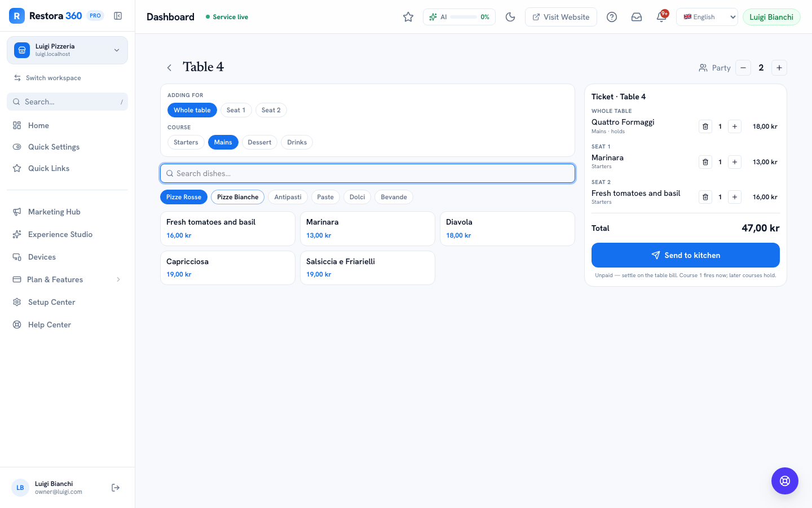Image resolution: width=812 pixels, height=508 pixels.
Task: Open Luigi Bianchi user menu
Action: pos(771,17)
